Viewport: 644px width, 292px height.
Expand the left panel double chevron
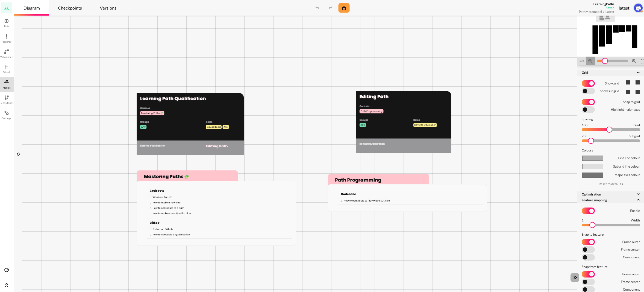[x=18, y=154]
